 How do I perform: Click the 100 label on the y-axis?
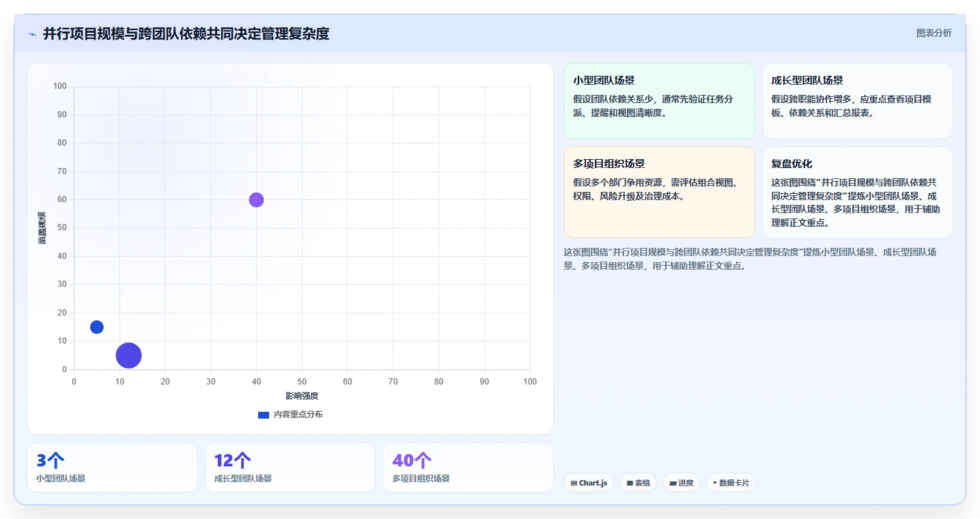(60, 86)
